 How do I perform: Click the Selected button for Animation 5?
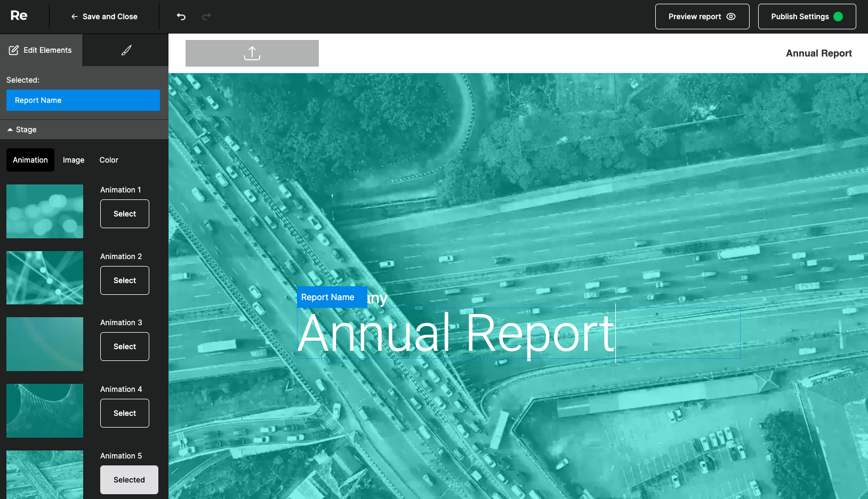[x=129, y=480]
